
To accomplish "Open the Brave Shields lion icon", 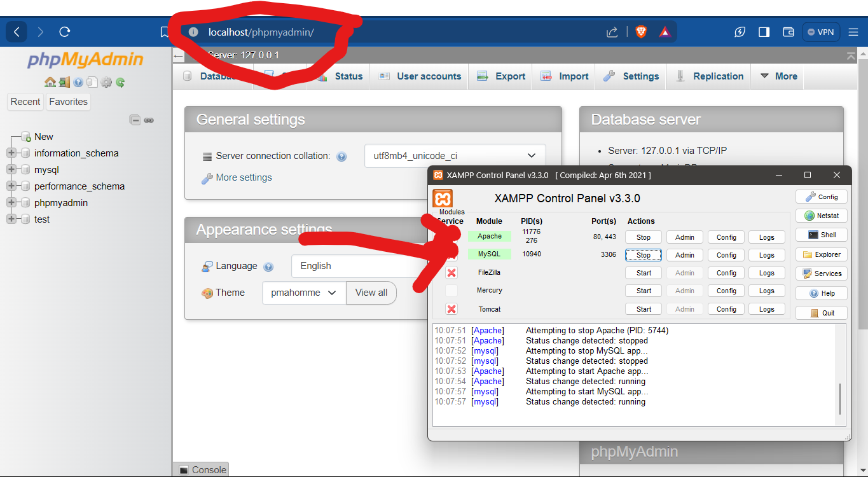I will pos(641,32).
